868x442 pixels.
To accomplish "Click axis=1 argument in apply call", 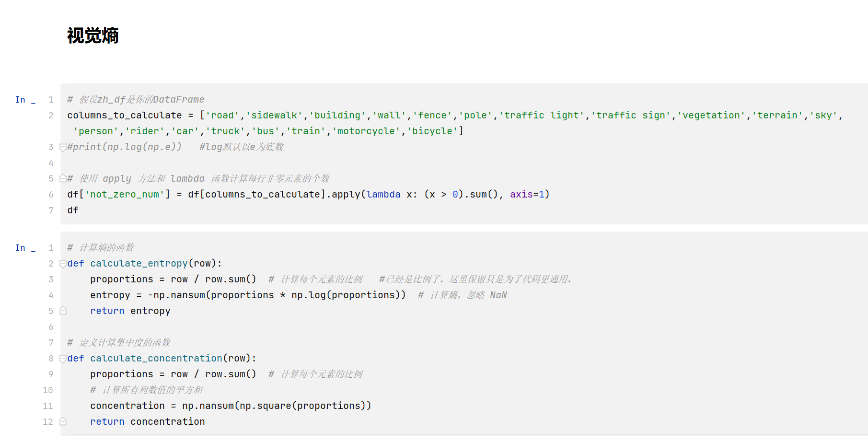I will point(527,195).
